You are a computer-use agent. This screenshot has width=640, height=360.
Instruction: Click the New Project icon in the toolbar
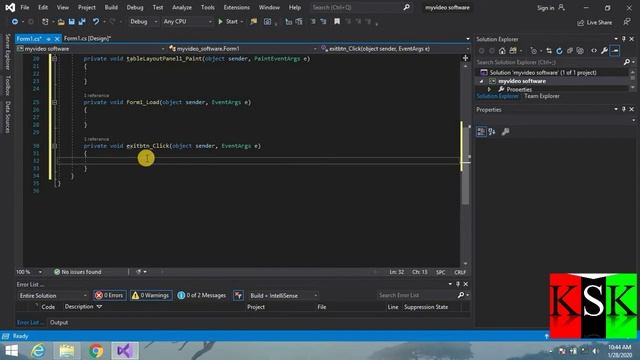tap(45, 22)
